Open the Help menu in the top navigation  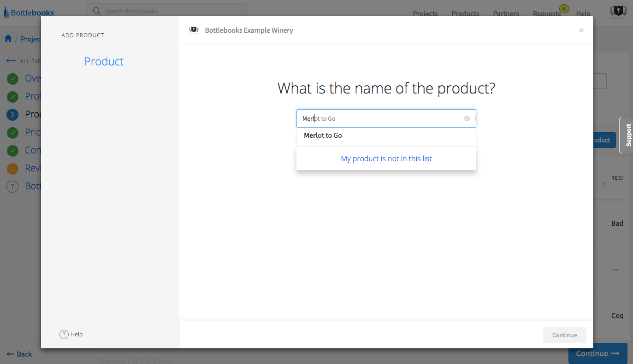583,13
